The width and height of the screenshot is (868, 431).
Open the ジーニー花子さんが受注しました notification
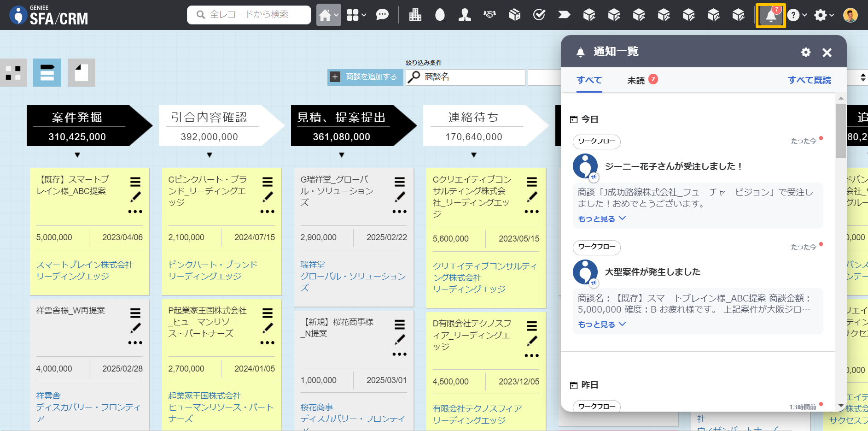(673, 166)
